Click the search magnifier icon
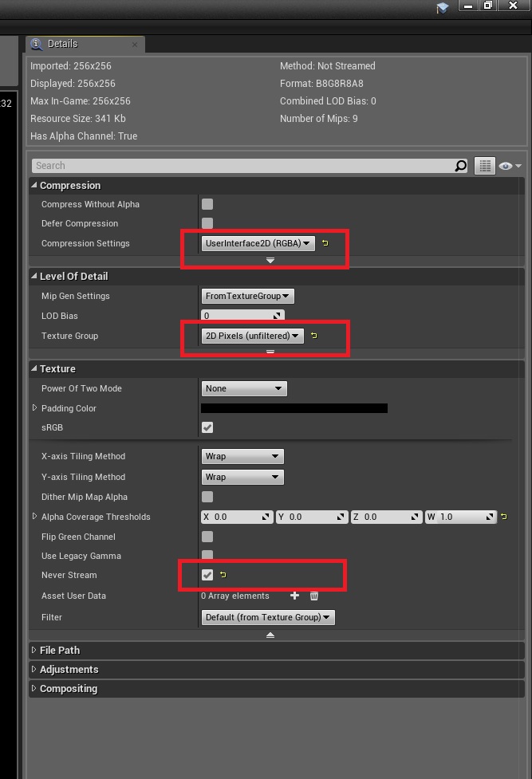Image resolution: width=532 pixels, height=779 pixels. [x=461, y=166]
